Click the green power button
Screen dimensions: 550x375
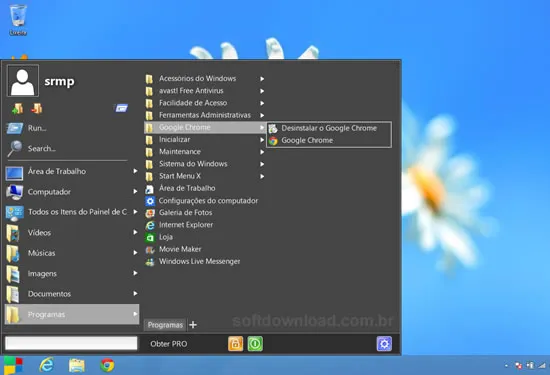coord(255,344)
